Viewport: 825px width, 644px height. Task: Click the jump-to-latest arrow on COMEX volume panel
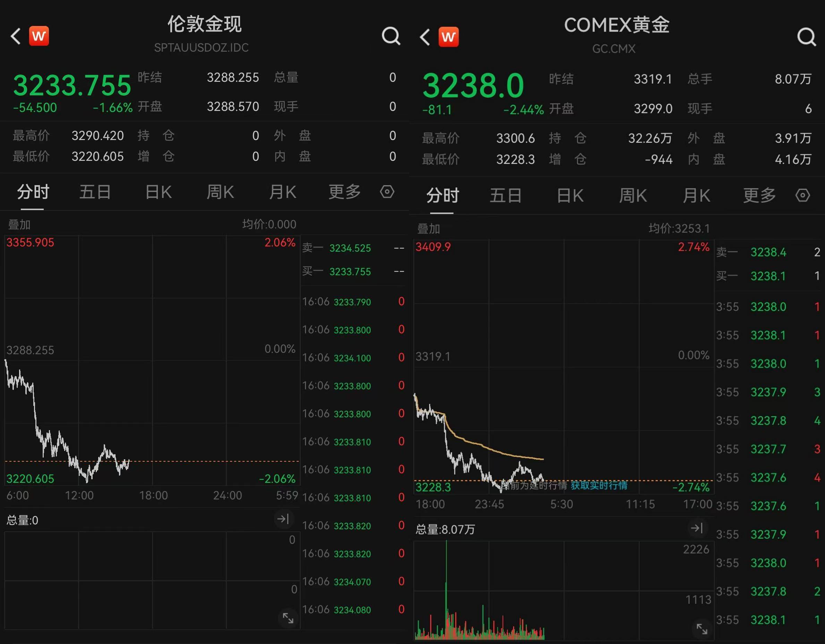(x=698, y=529)
